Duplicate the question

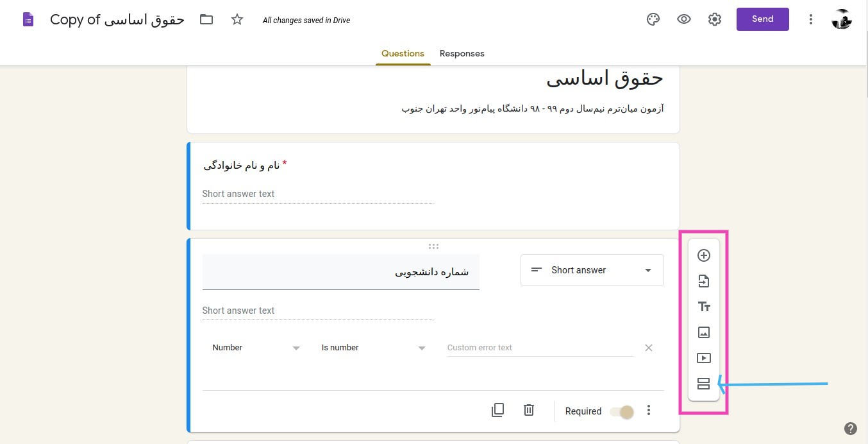point(497,410)
